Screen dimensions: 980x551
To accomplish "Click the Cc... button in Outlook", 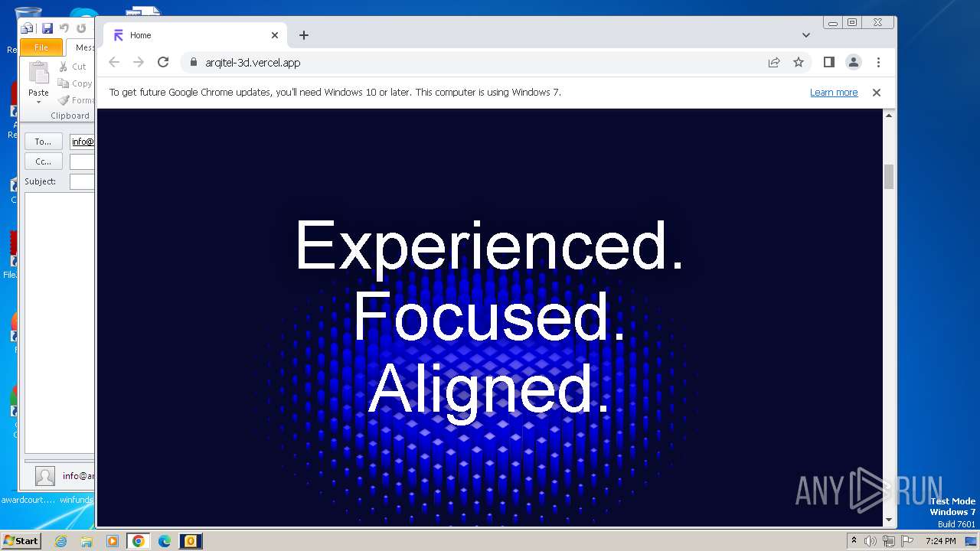I will [44, 161].
